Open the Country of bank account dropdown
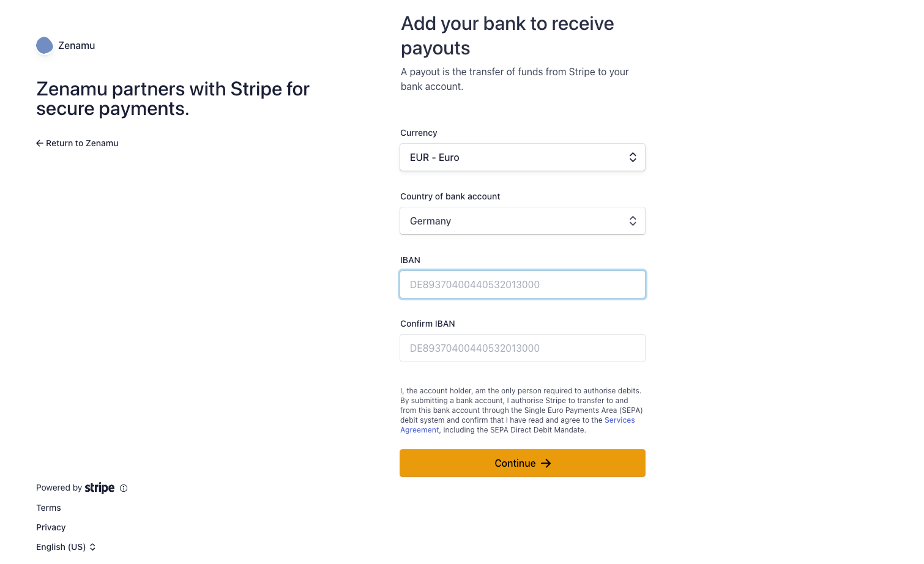The height and width of the screenshot is (564, 924). pyautogui.click(x=523, y=221)
